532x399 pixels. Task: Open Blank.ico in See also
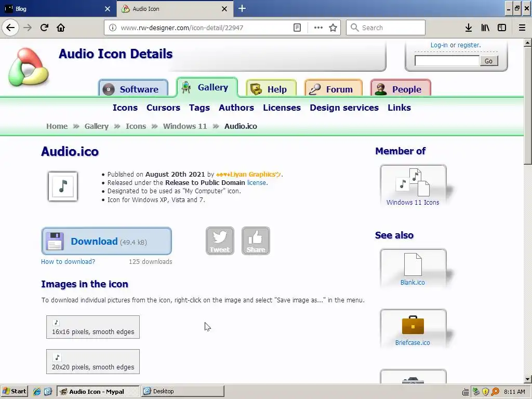(x=413, y=269)
